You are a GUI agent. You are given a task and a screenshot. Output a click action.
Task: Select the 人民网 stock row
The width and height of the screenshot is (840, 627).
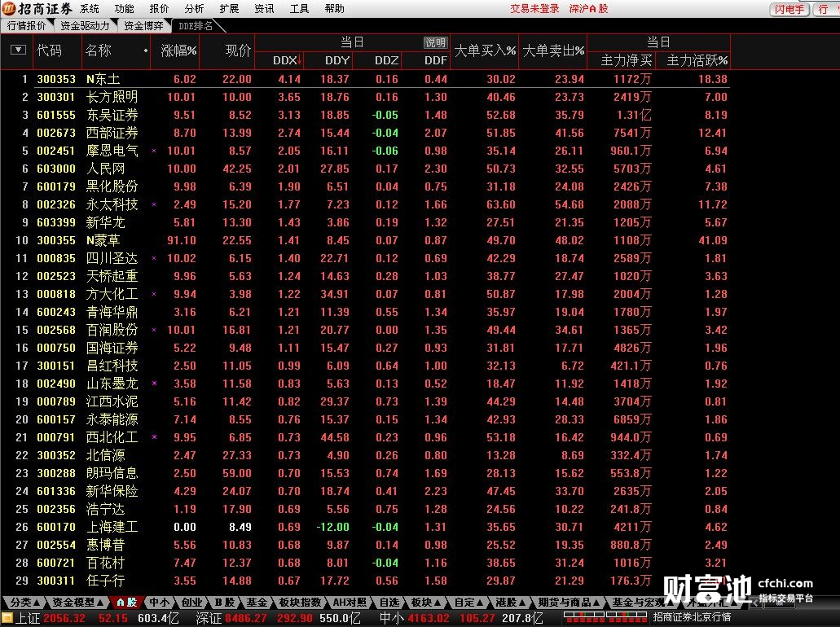365,169
